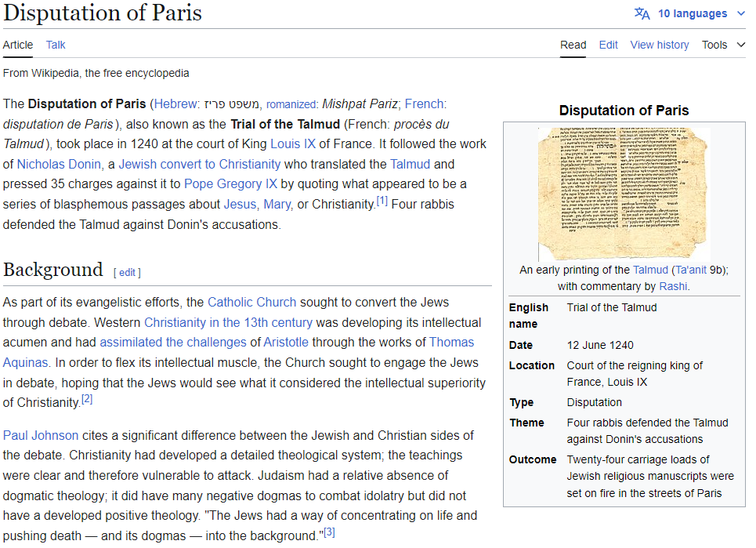Screen dimensions: 756x548
Task: Click infobox value 'Trial of the Talmud'
Action: 612,307
